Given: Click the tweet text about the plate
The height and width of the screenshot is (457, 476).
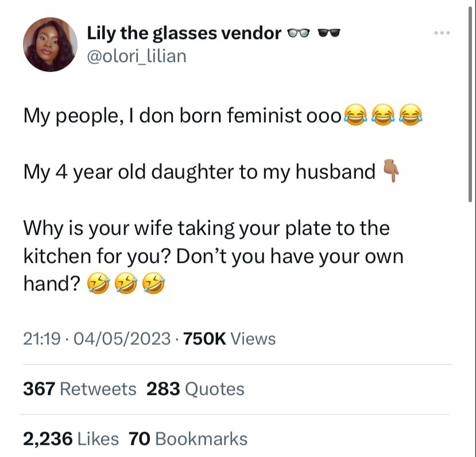Looking at the screenshot, I should point(214,255).
